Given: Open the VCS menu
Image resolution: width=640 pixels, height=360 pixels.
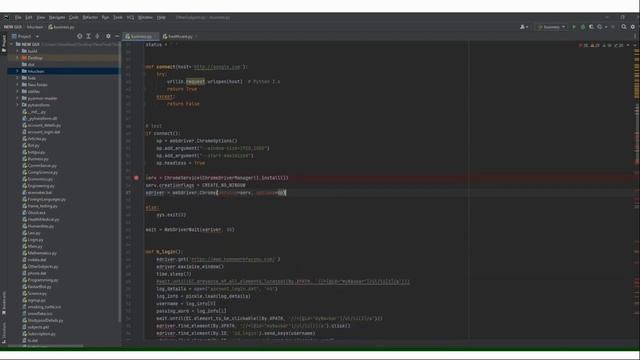Looking at the screenshot, I should click(130, 18).
